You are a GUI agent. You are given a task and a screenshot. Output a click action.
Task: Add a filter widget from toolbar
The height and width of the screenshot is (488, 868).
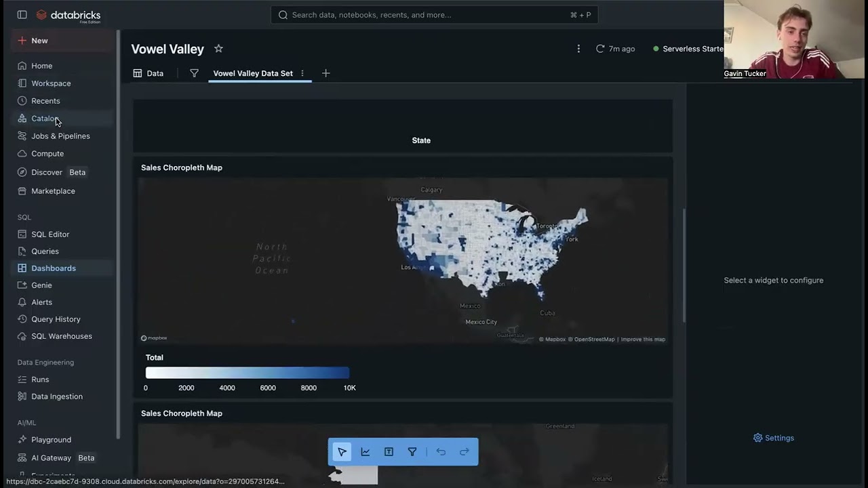click(412, 452)
